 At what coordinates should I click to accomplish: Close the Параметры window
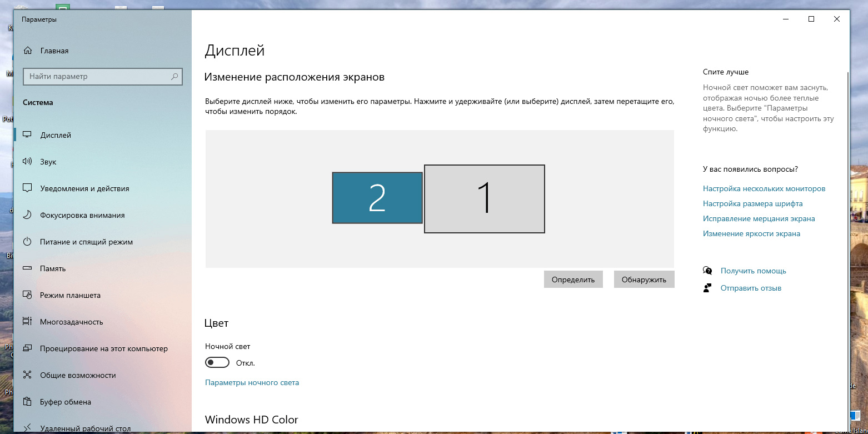pos(837,19)
